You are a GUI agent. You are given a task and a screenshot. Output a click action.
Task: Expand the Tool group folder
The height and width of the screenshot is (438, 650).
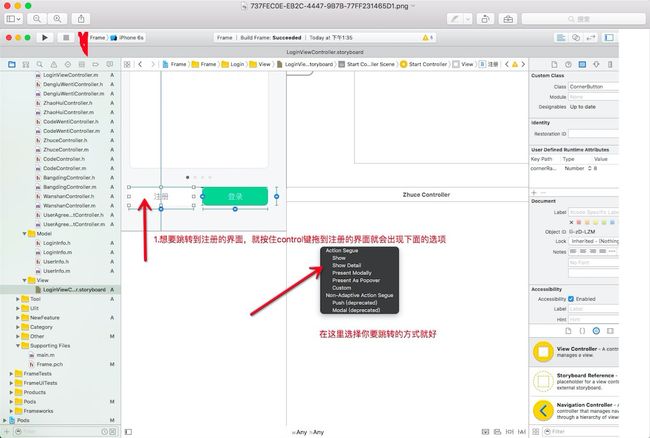17,299
